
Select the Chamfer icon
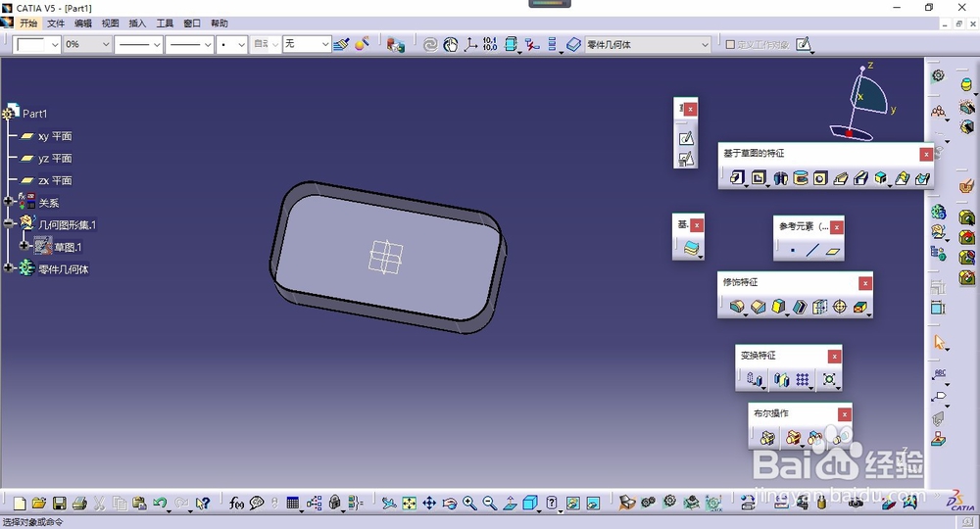(x=759, y=307)
